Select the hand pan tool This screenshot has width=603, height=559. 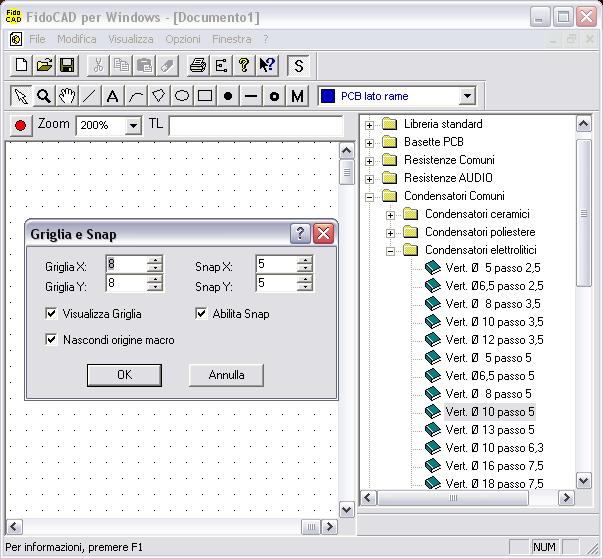tap(67, 96)
